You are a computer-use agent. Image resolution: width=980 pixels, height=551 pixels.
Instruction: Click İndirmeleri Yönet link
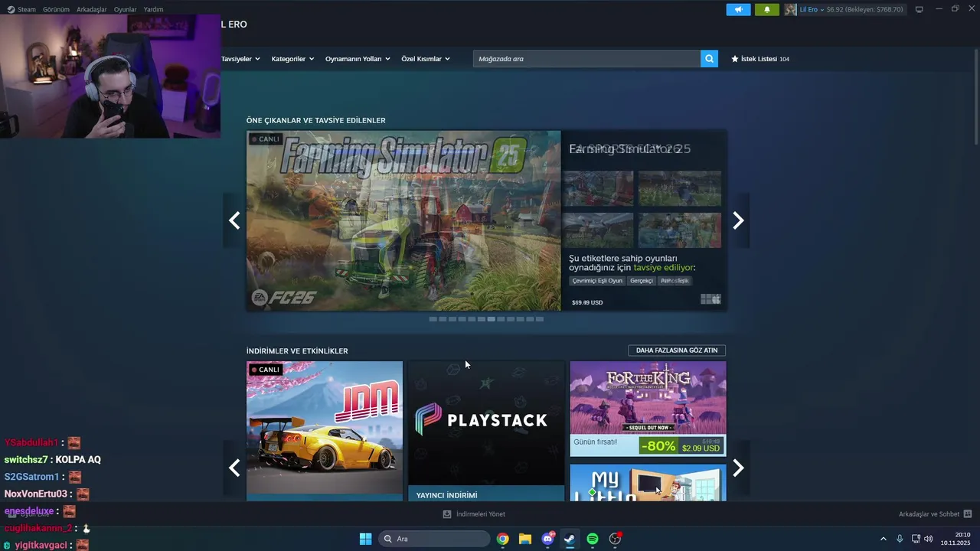(x=481, y=514)
